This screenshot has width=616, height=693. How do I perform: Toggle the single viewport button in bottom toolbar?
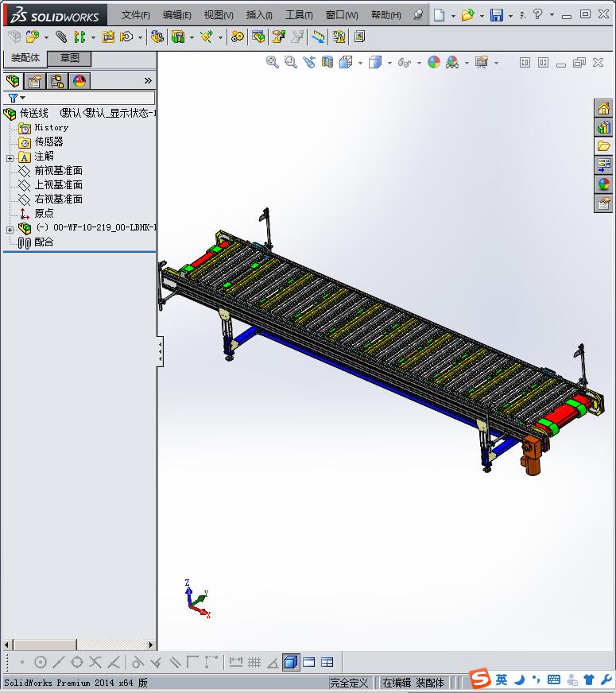(x=309, y=662)
